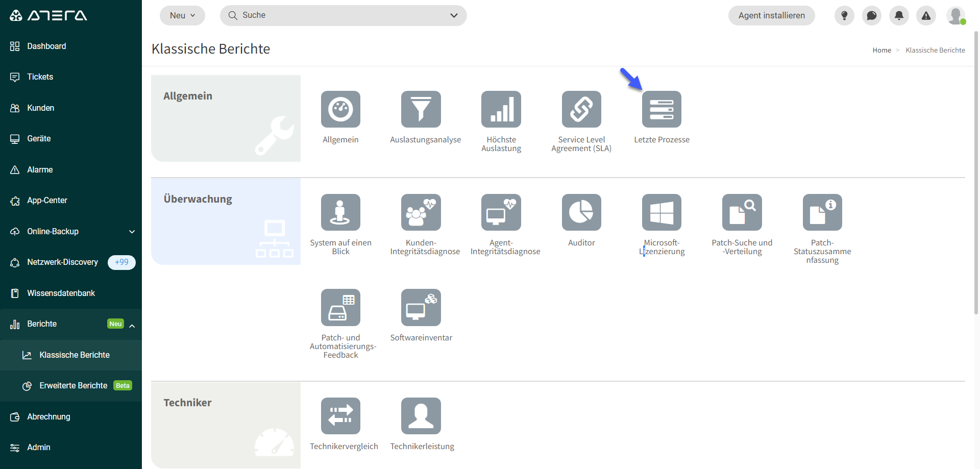Click the +99 badge on Netzwerk-Discovery

click(x=121, y=262)
